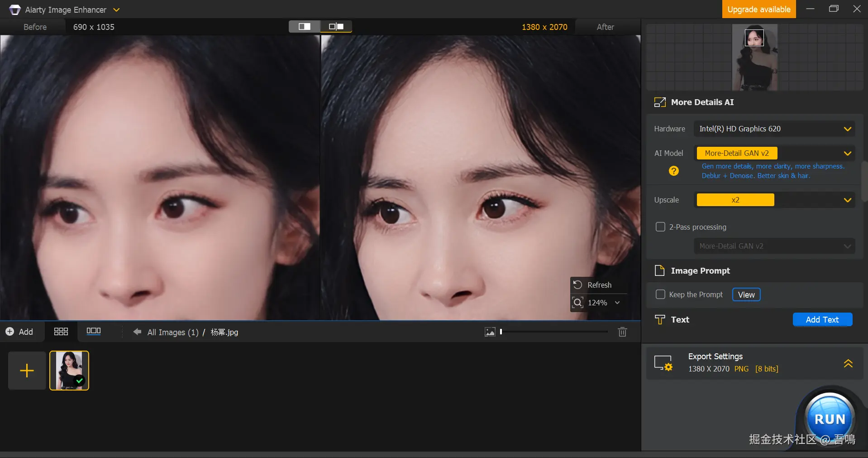Click the trash delete icon
The width and height of the screenshot is (868, 458).
(623, 332)
